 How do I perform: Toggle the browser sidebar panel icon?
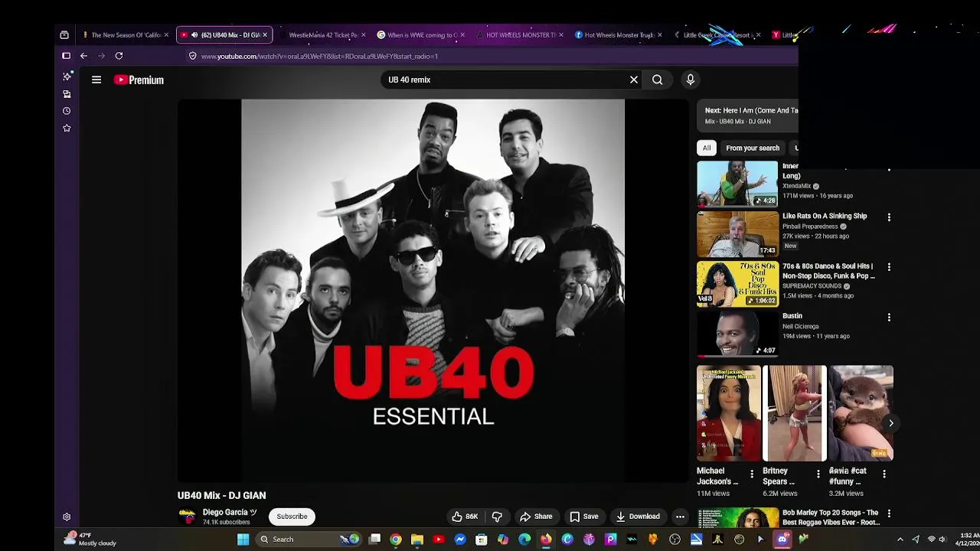pyautogui.click(x=66, y=56)
